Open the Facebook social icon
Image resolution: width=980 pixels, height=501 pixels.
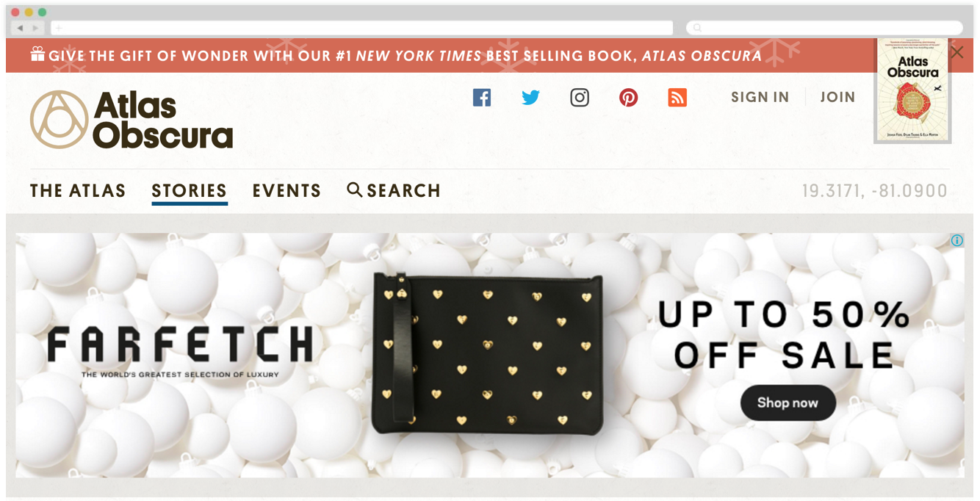tap(482, 97)
